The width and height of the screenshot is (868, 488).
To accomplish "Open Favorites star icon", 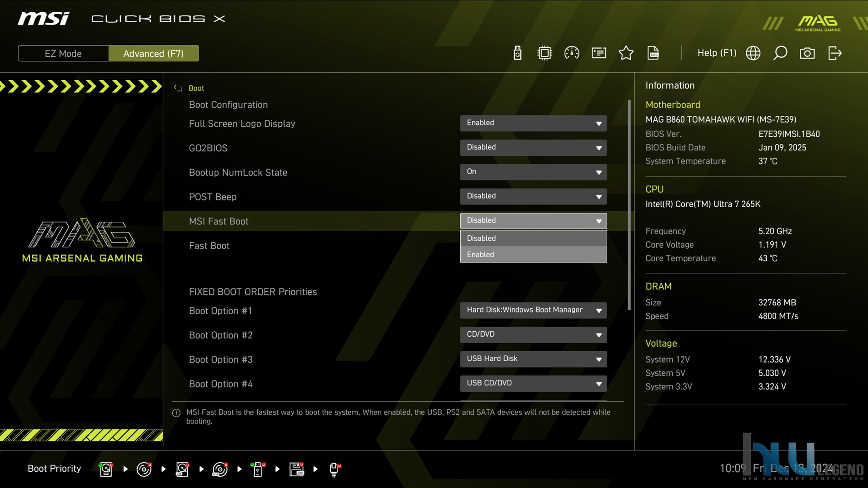I will (626, 53).
